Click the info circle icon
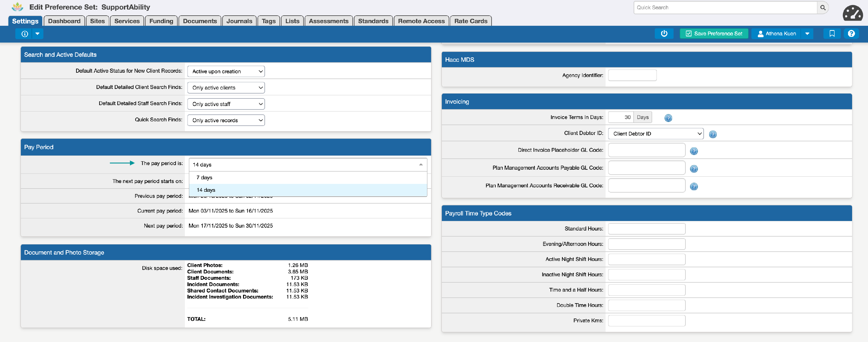 click(25, 34)
